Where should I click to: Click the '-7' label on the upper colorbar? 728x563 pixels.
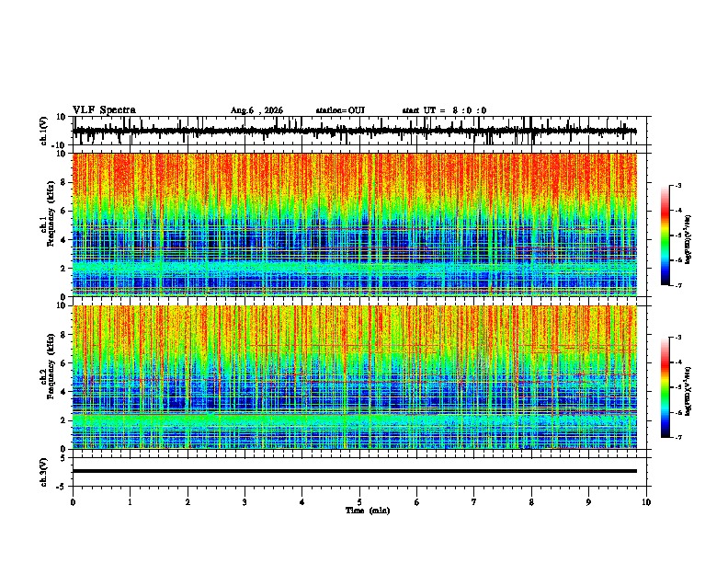point(678,285)
